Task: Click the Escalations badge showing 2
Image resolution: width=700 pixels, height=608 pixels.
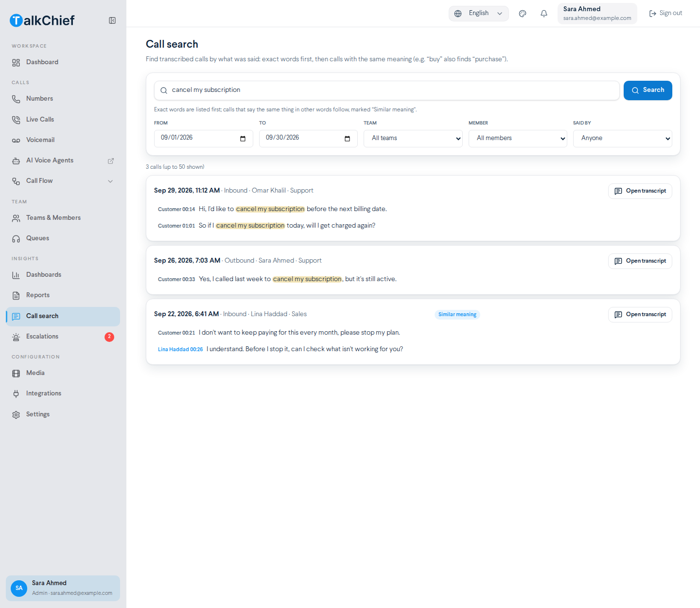Action: 109,337
